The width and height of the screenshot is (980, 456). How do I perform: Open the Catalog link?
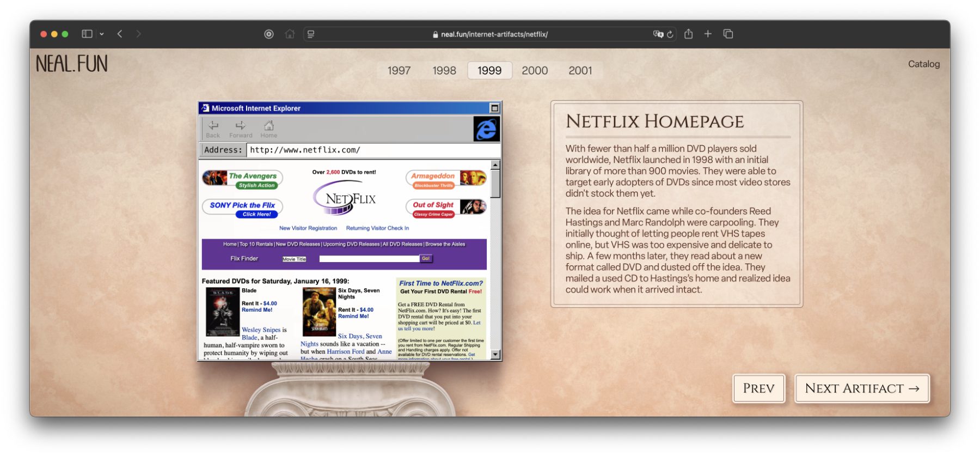(923, 64)
